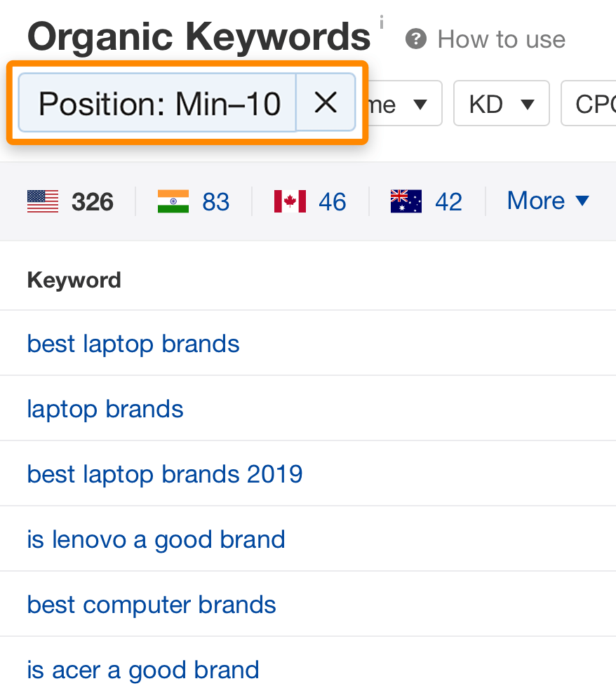Click the US flag icon showing 326 keywords
The width and height of the screenshot is (616, 700).
[x=42, y=201]
